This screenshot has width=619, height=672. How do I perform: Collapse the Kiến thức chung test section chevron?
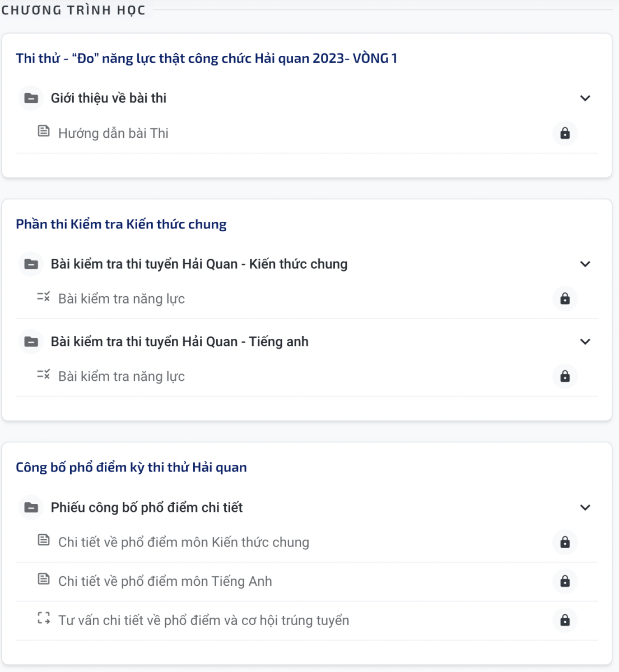(585, 264)
